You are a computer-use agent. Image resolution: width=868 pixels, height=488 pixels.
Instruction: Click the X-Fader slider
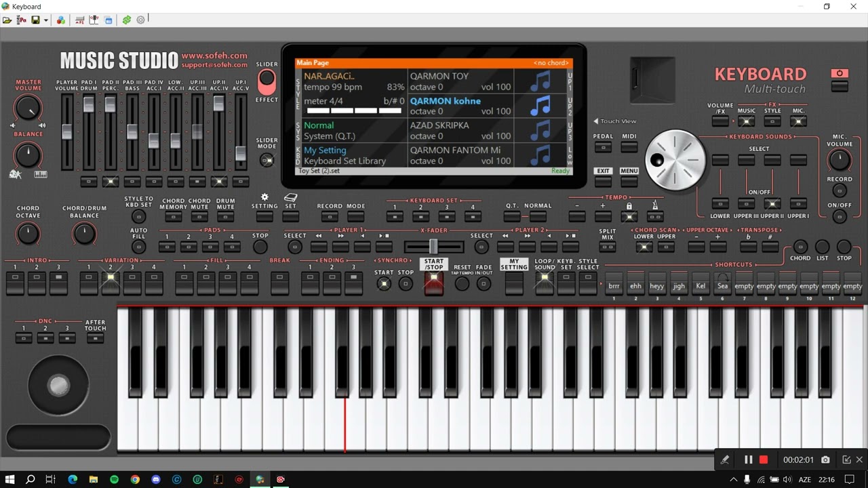pos(434,247)
